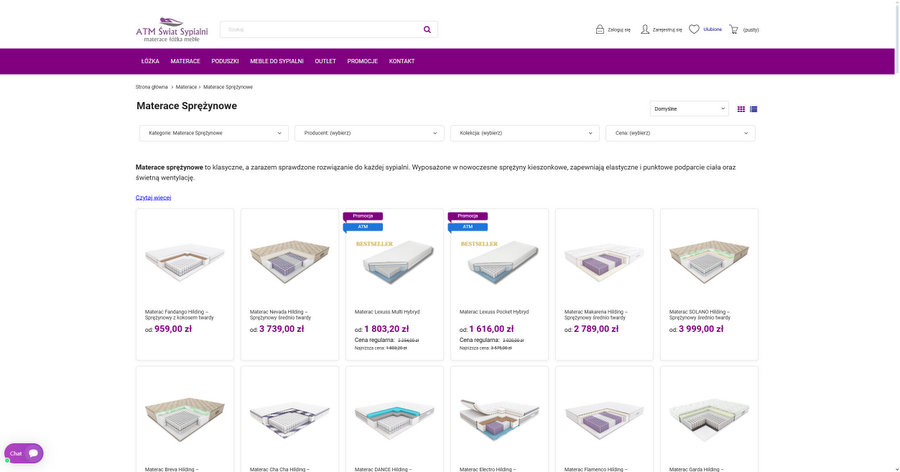
Task: Open favorites via the heart icon
Action: pos(693,29)
